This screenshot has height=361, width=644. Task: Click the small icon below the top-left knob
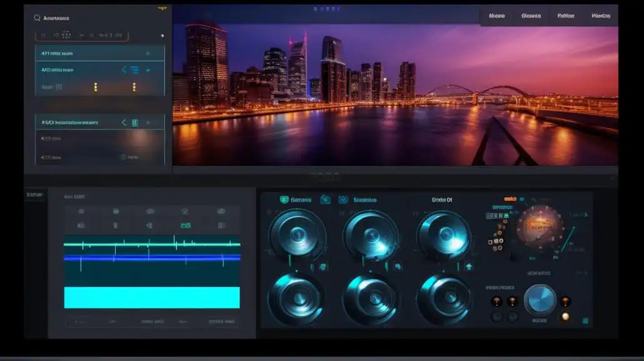pos(323,267)
